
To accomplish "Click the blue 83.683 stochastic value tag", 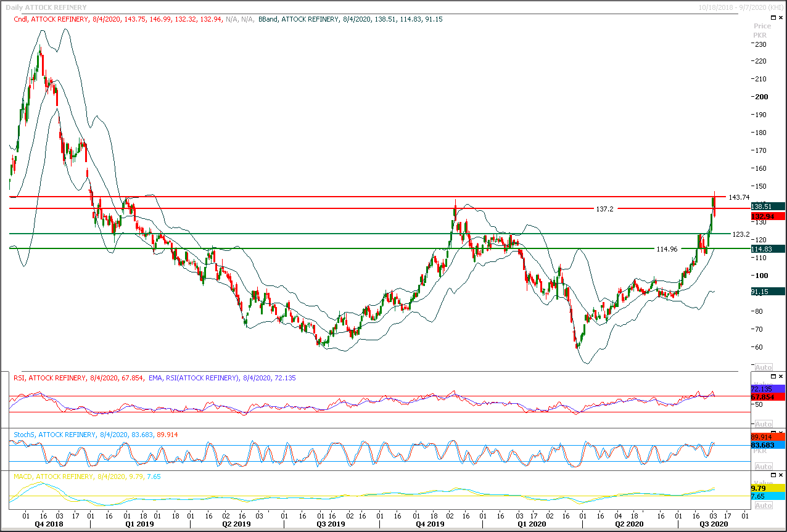I will click(767, 445).
